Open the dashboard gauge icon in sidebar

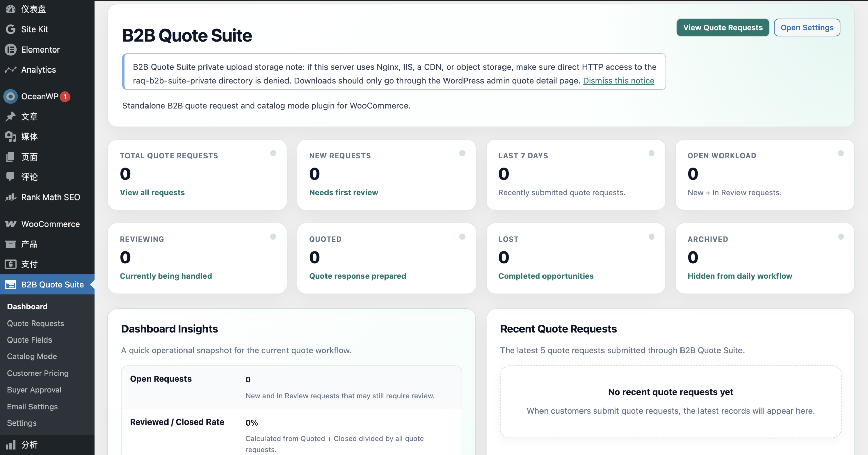[x=11, y=9]
